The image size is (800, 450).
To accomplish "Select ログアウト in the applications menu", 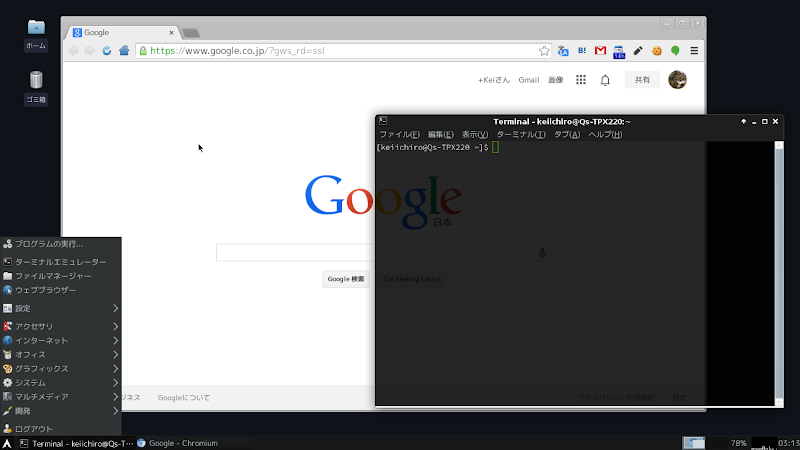I will click(61, 429).
